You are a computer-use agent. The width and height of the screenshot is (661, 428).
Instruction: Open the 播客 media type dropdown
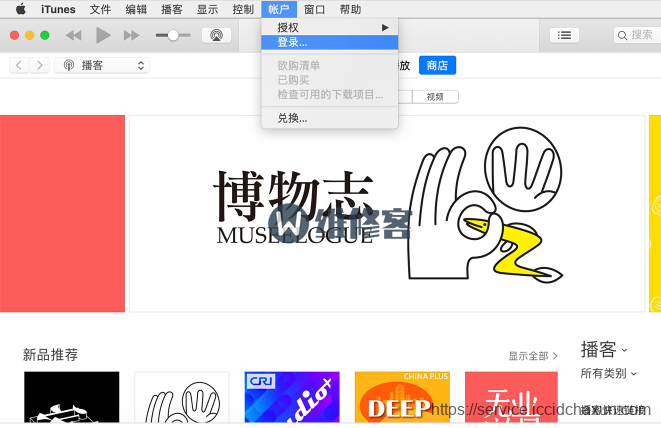coord(102,65)
